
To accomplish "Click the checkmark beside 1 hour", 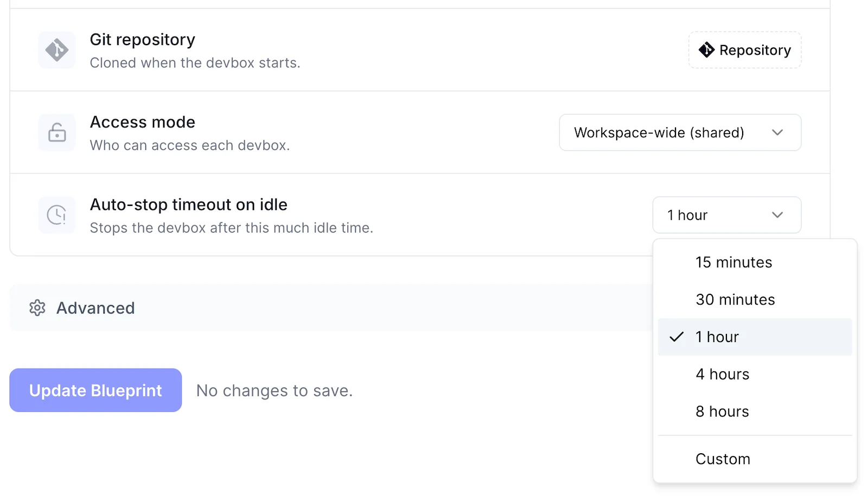I will (x=676, y=337).
